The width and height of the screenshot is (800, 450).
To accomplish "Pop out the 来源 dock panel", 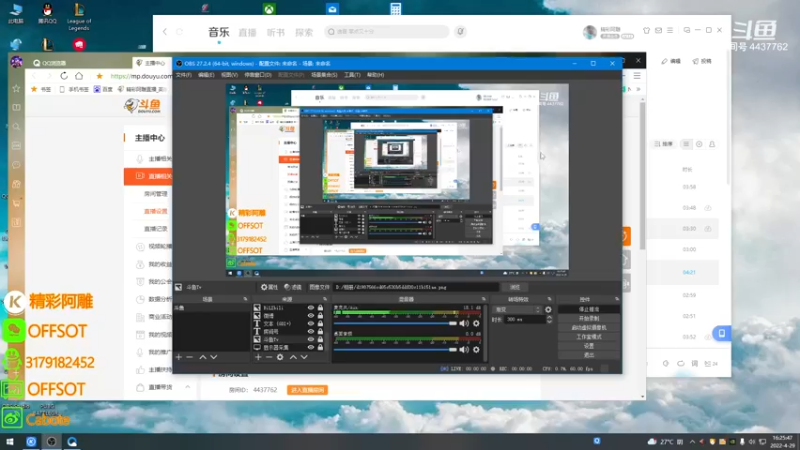I will click(x=324, y=299).
